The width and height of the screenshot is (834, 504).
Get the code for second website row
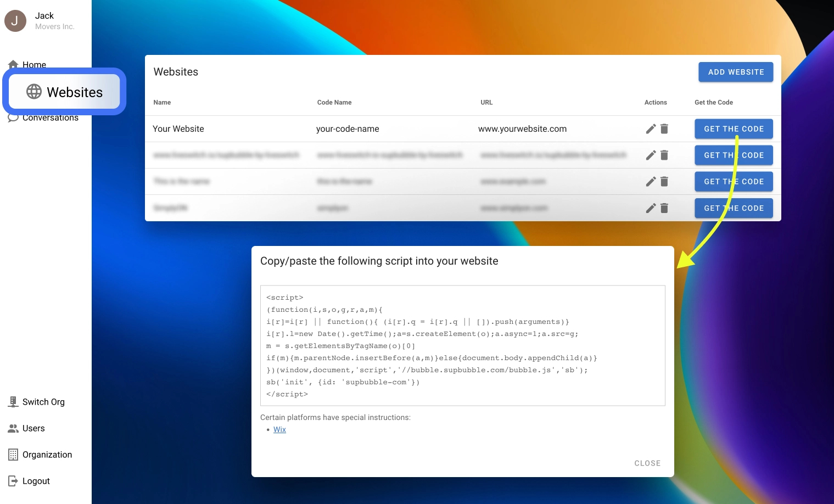734,155
